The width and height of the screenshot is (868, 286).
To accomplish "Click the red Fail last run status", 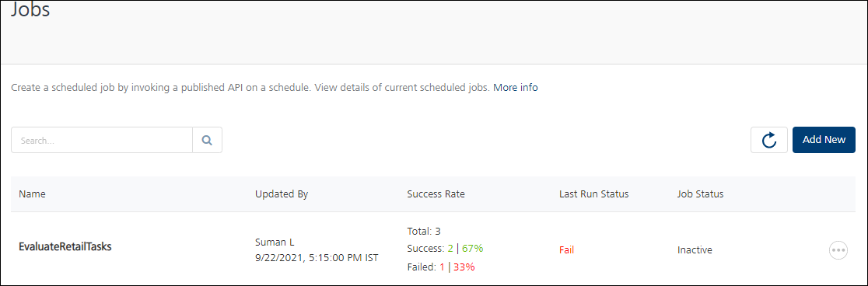I will pyautogui.click(x=566, y=250).
